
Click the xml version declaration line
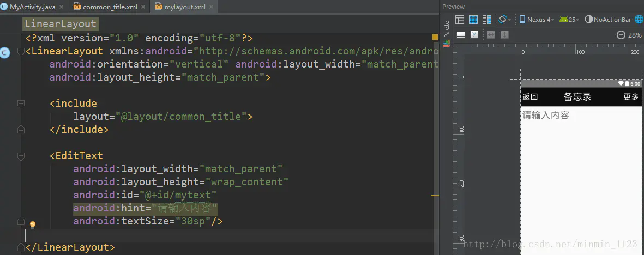(139, 38)
